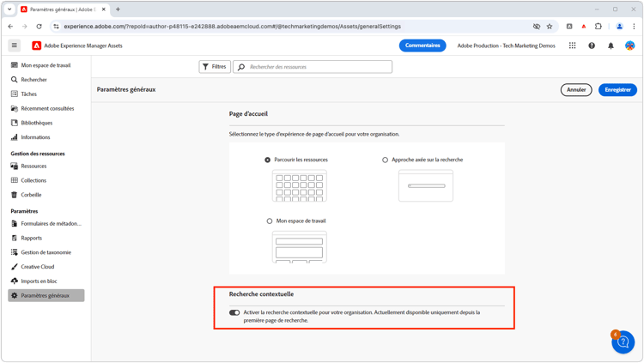Screen dimensions: 644x363
Task: Click the Bibliothèques label in sidebar
Action: tap(37, 123)
